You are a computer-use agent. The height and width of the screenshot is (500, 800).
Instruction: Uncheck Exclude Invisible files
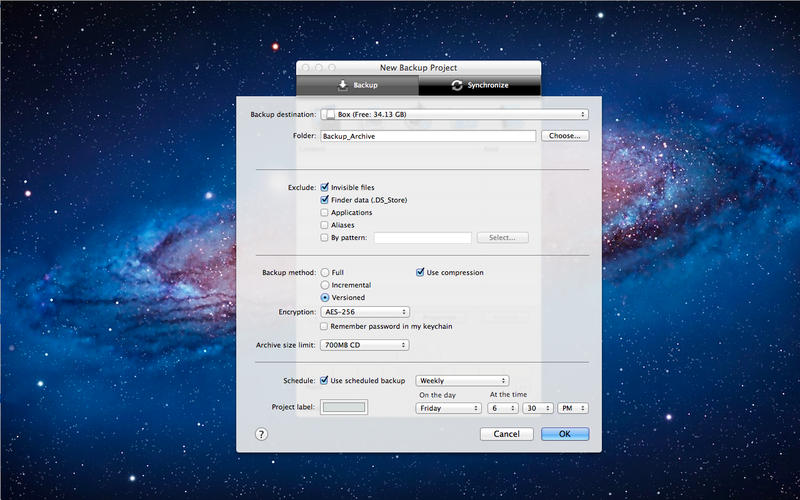[324, 187]
